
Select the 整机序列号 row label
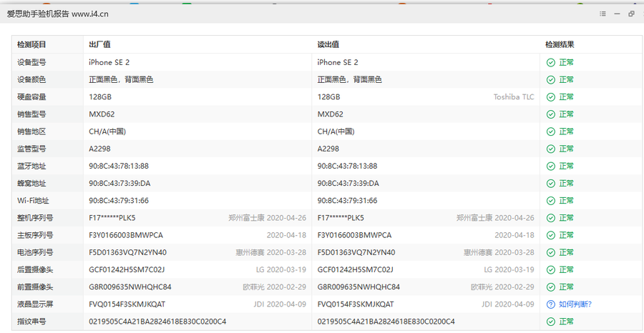coord(35,218)
